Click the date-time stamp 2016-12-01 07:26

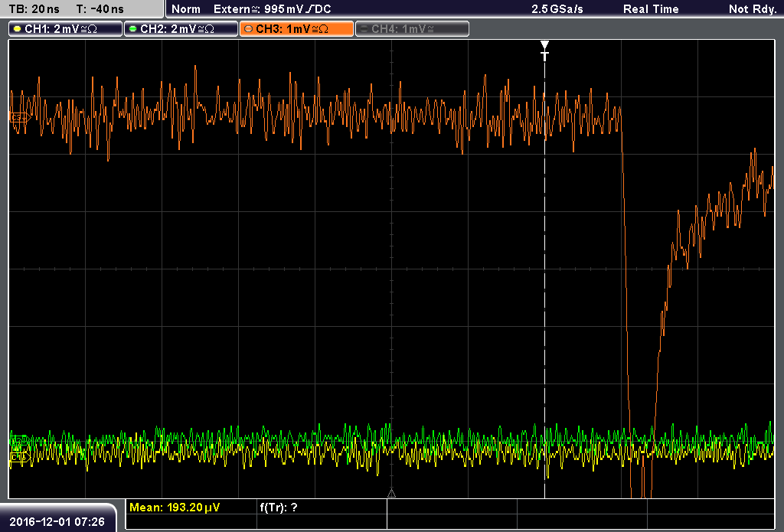[x=57, y=522]
